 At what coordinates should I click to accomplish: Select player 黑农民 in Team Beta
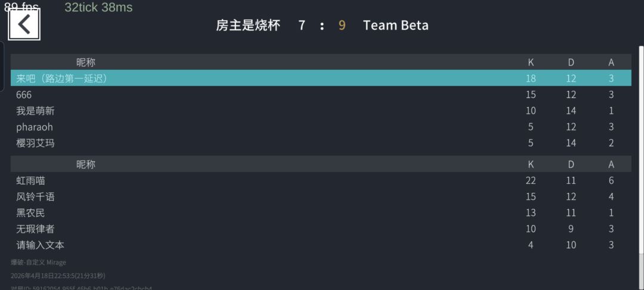[x=30, y=212]
